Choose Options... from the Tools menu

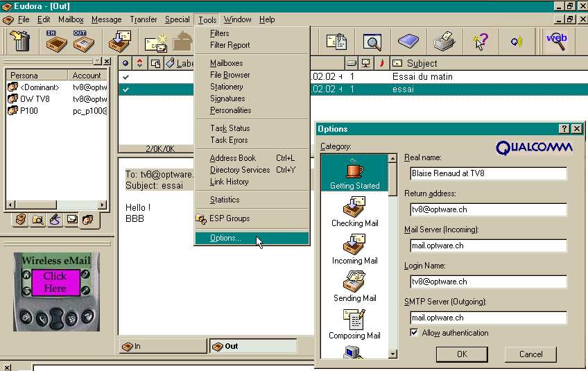(x=252, y=239)
